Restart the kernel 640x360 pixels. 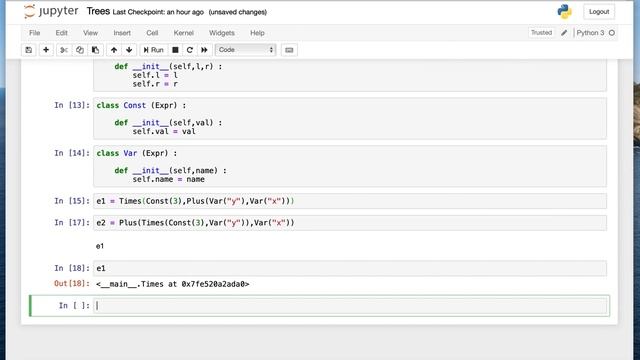(190, 50)
